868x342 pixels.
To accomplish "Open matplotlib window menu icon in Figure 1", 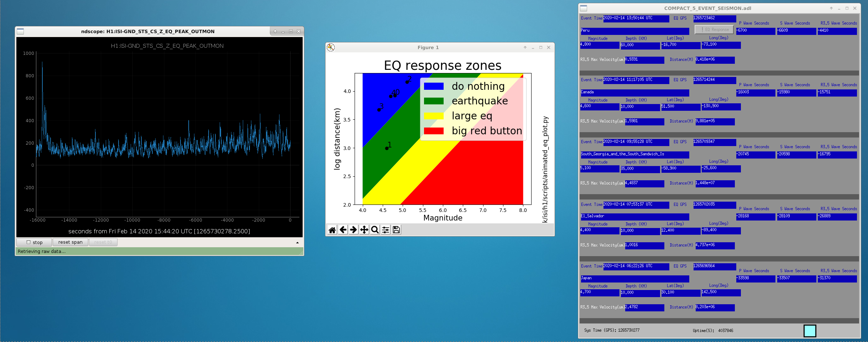I will click(x=331, y=47).
